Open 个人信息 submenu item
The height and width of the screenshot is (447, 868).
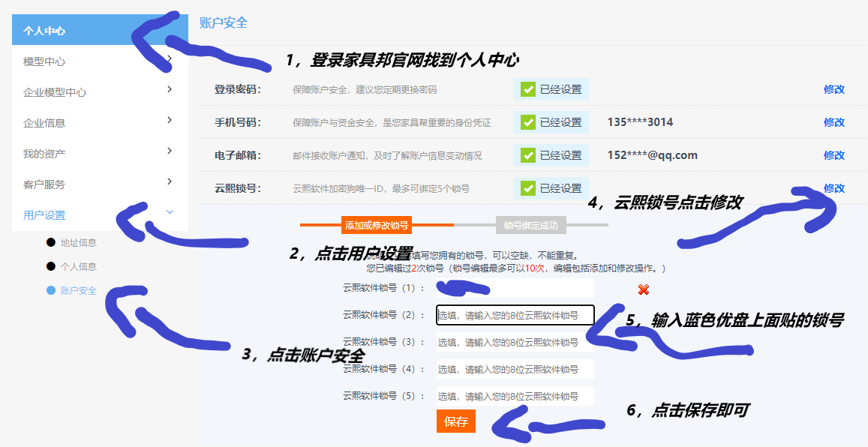pyautogui.click(x=78, y=266)
